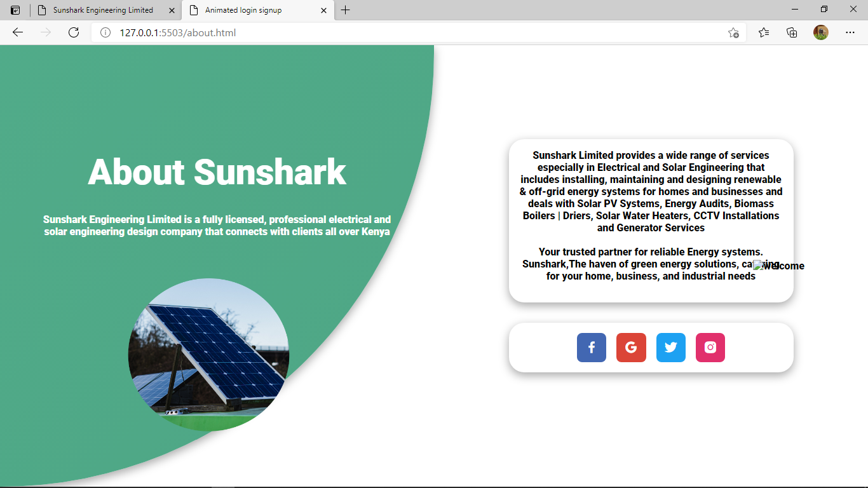Image resolution: width=868 pixels, height=488 pixels.
Task: Click the circular solar panel image
Action: point(208,355)
